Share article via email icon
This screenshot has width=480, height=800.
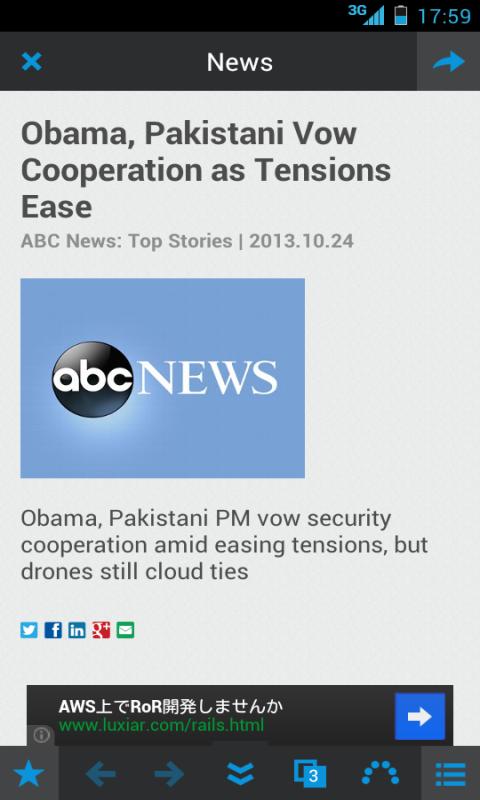(125, 631)
